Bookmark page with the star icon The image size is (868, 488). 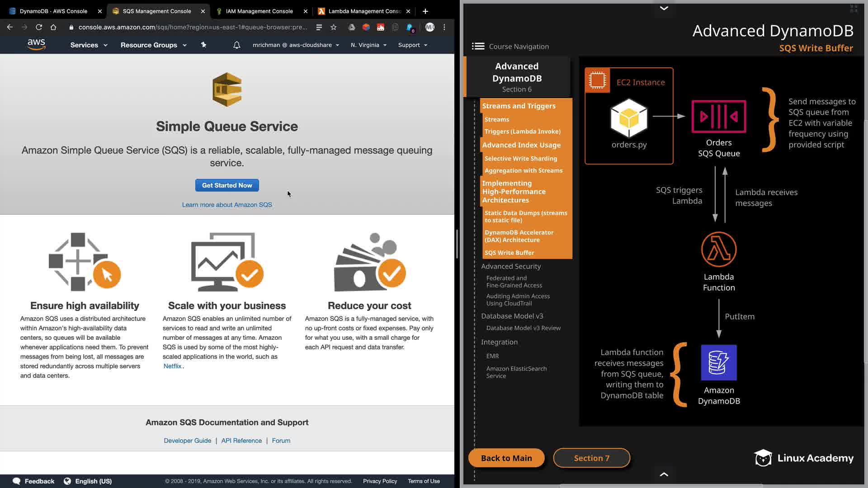pyautogui.click(x=334, y=27)
